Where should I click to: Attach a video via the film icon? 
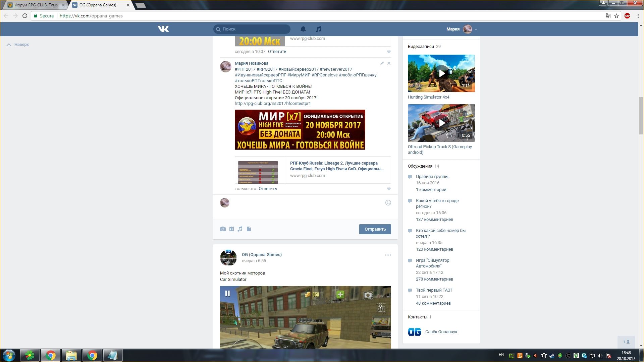(x=231, y=229)
